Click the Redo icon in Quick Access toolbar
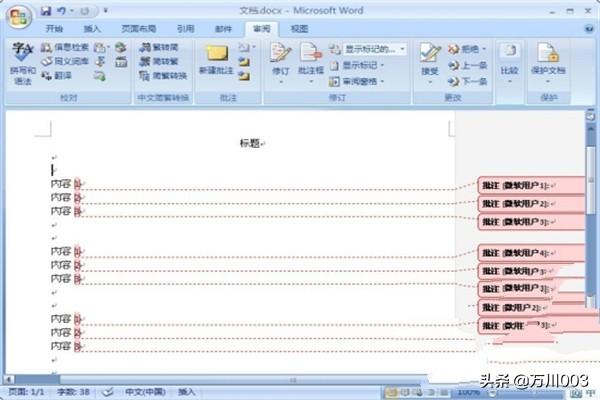 click(85, 11)
